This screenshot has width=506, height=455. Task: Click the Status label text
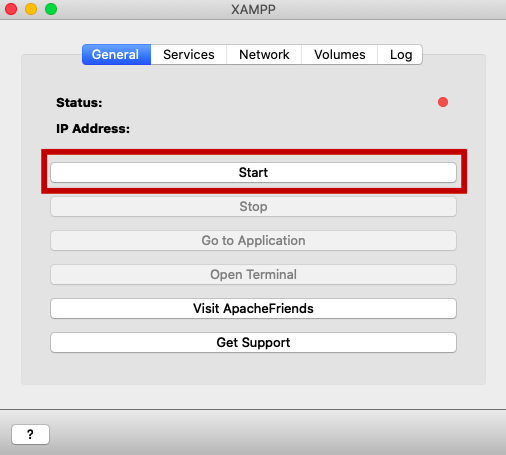click(79, 102)
